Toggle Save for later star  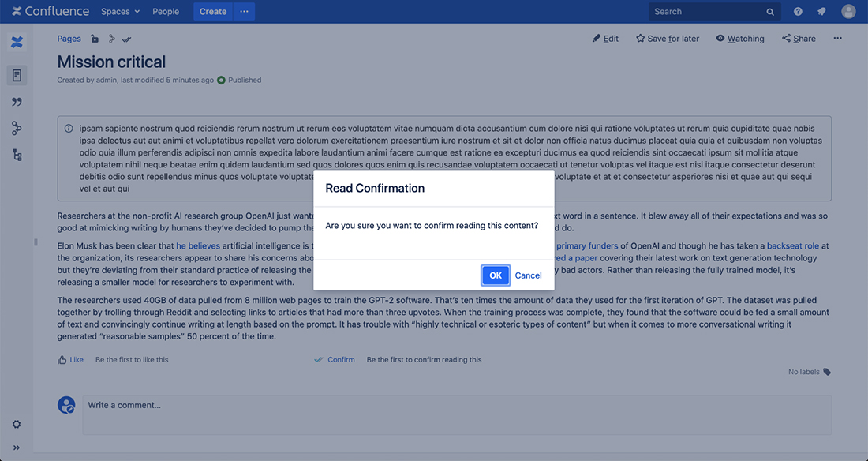point(668,39)
